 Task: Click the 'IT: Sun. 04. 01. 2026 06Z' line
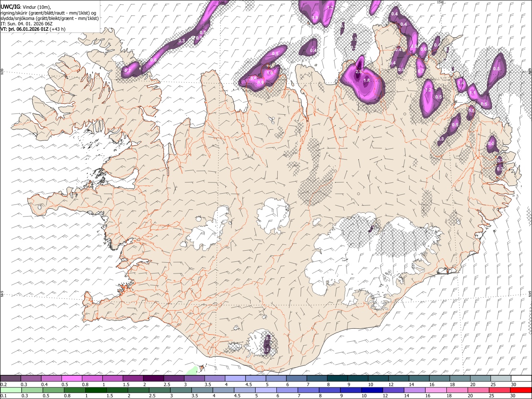[27, 24]
